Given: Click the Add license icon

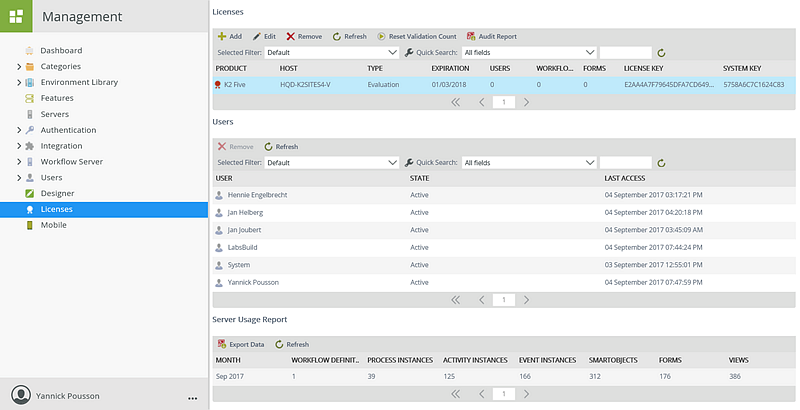Looking at the screenshot, I should (x=222, y=36).
